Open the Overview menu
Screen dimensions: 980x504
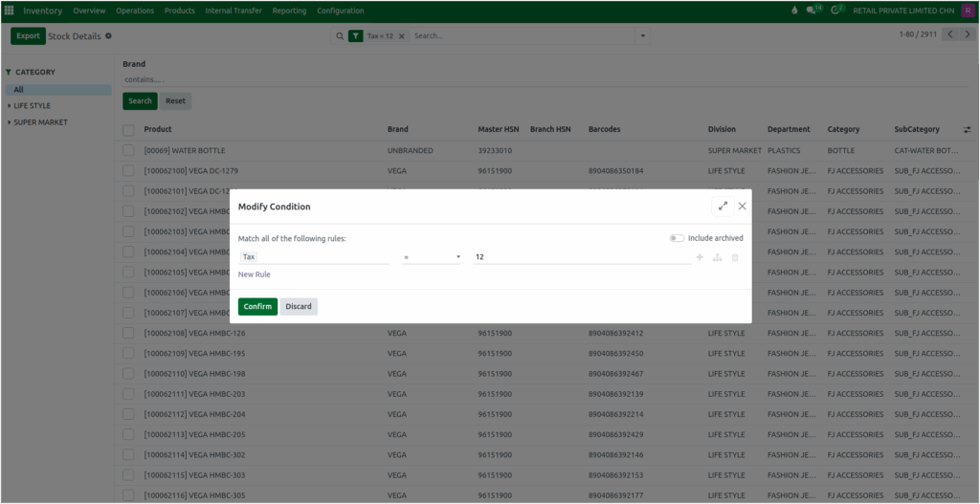[x=89, y=11]
